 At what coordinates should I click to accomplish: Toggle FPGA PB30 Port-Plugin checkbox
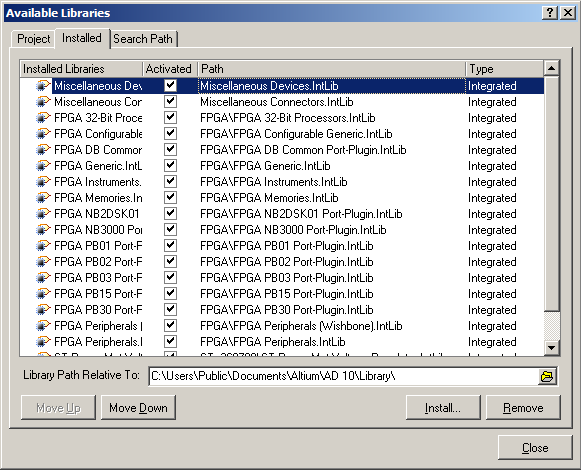(170, 310)
